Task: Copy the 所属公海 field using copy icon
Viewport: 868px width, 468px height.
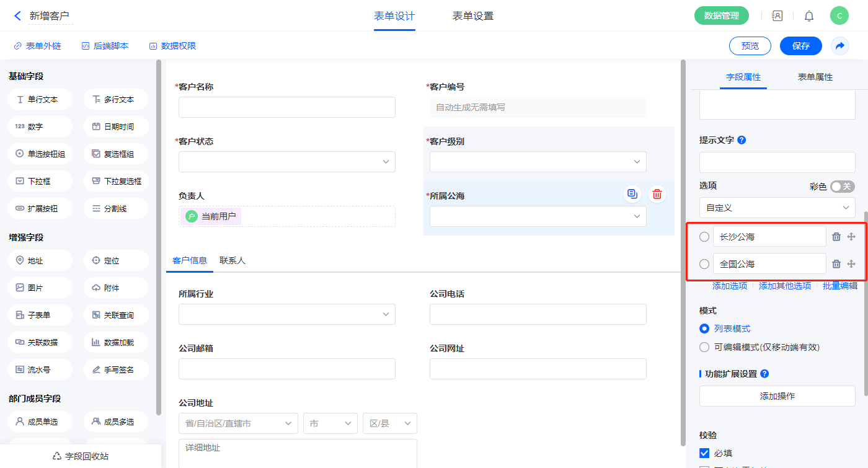Action: pos(632,195)
